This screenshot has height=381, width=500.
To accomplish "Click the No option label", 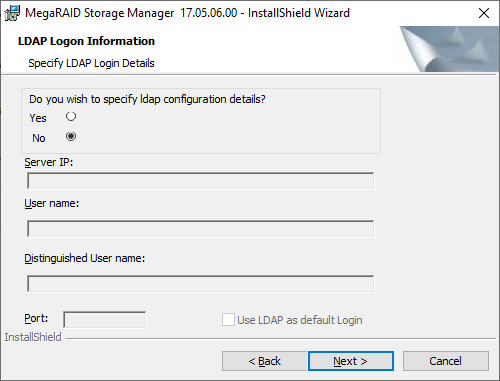I will 39,138.
